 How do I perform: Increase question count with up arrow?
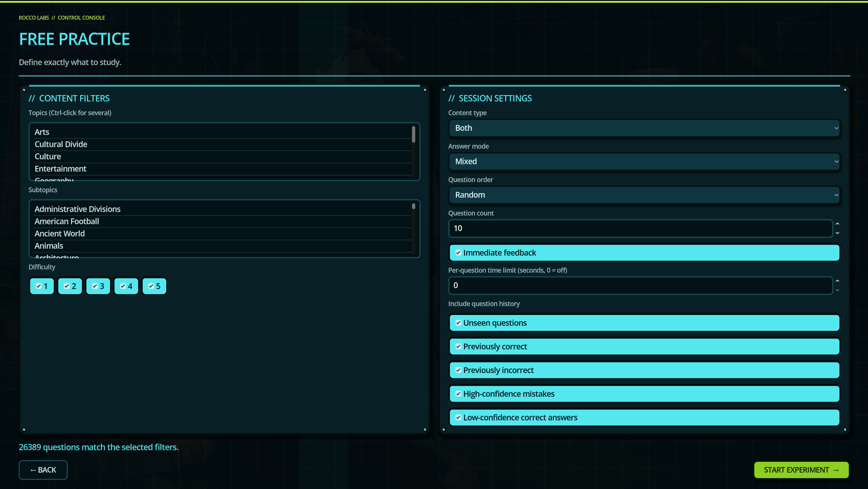pyautogui.click(x=837, y=224)
